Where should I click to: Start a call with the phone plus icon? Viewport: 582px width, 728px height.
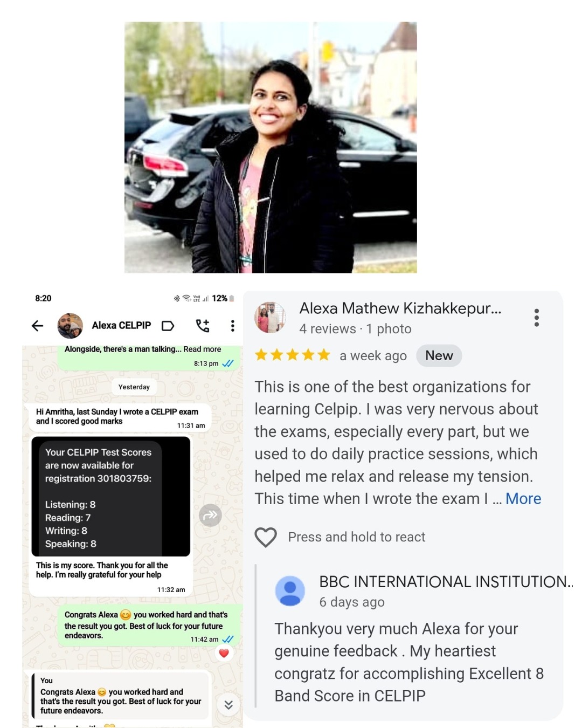pos(203,326)
